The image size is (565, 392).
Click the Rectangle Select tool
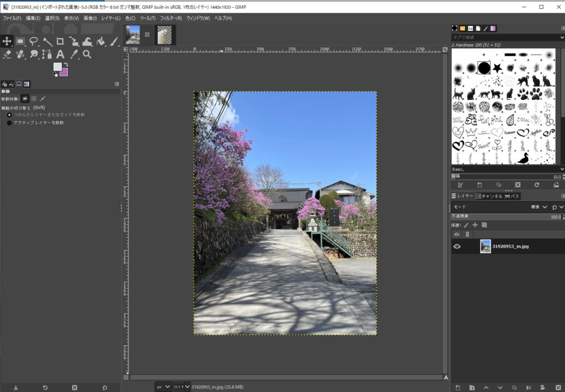click(20, 41)
